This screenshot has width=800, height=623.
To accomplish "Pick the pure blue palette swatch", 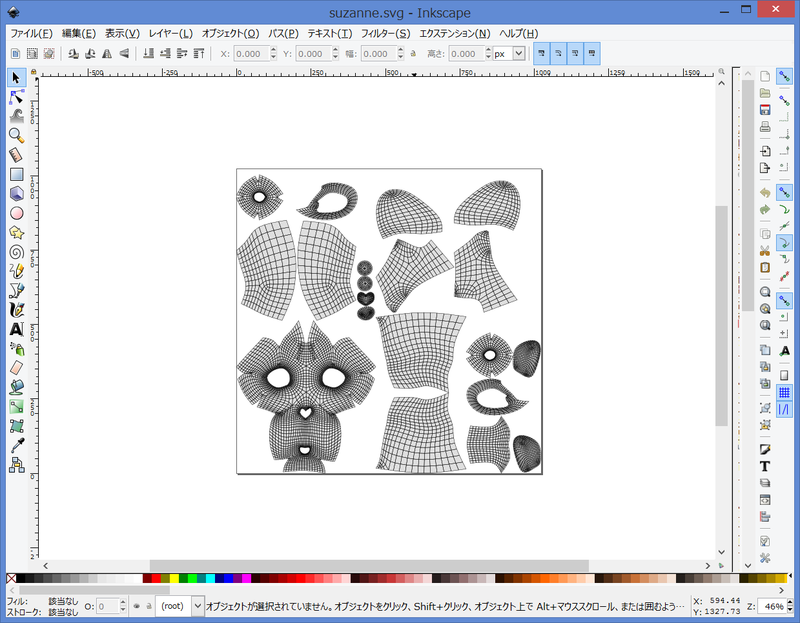I will coord(228,578).
